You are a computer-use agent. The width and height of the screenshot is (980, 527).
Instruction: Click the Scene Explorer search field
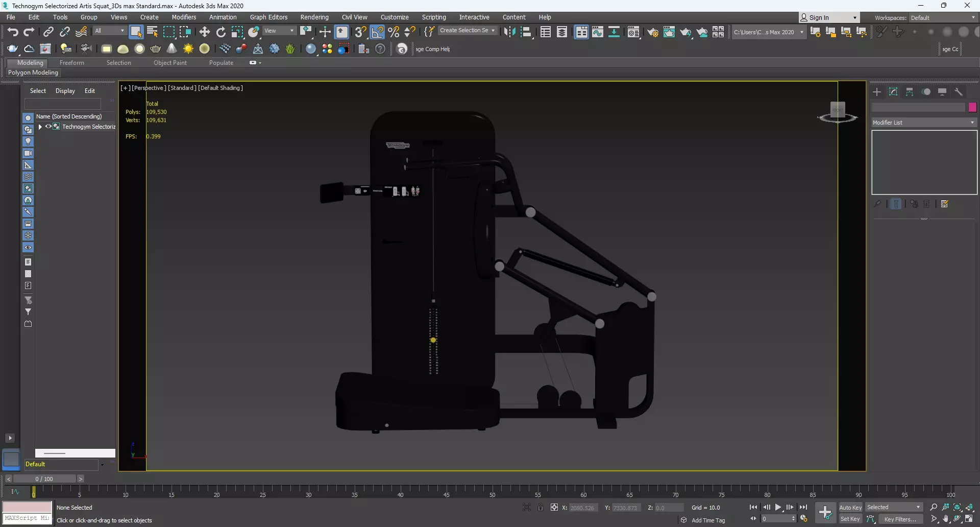tap(63, 104)
